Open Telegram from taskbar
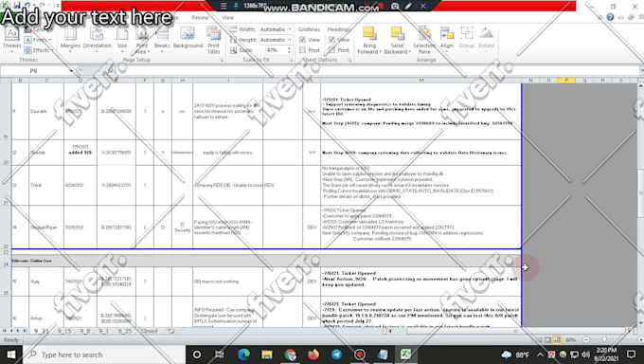This screenshot has height=364, width=644. 336,355
